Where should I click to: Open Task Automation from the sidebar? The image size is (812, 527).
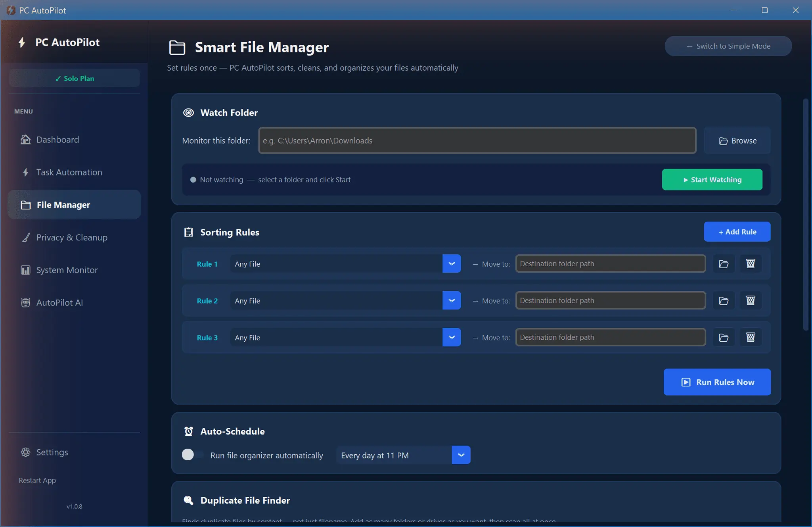[x=74, y=172]
